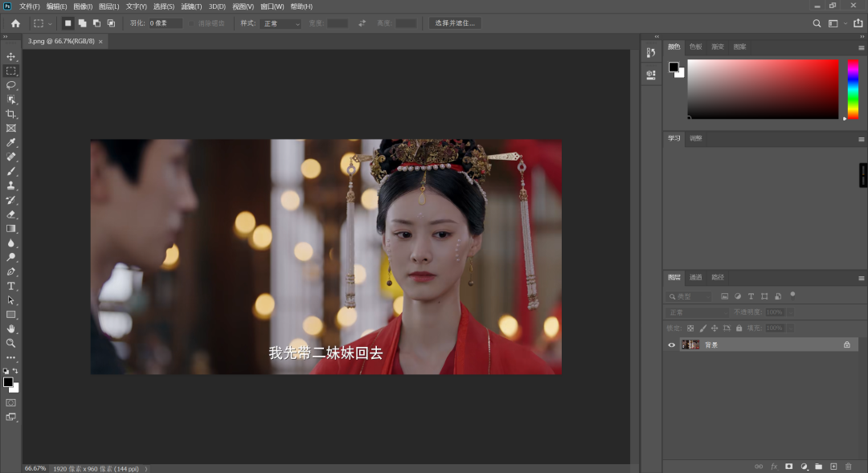Toggle layer filter on/off dot

tap(792, 294)
